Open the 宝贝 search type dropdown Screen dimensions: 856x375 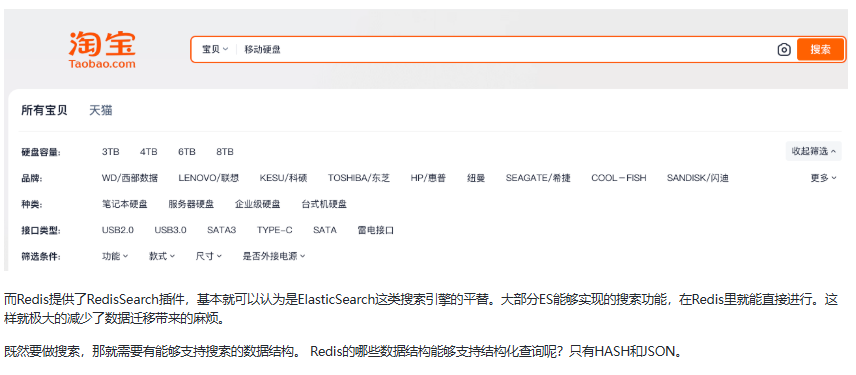pos(215,50)
